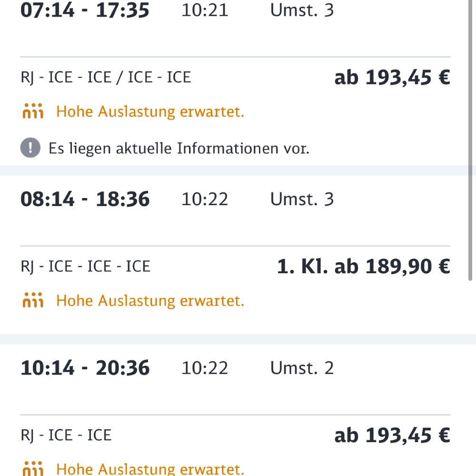476x476 pixels.
Task: Click 'Umst. 3' on the 07:14 trip
Action: coord(302,10)
